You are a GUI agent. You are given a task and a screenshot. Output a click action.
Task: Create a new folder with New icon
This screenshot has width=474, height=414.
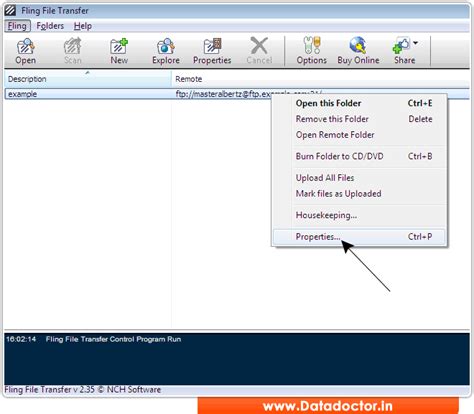[119, 51]
